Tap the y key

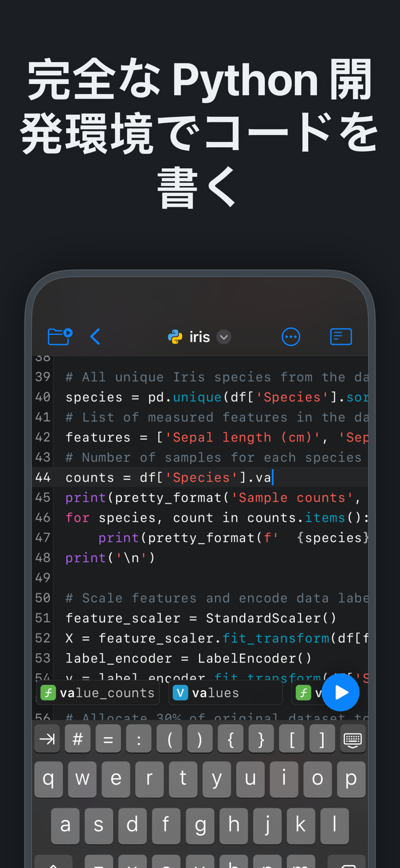pyautogui.click(x=217, y=779)
